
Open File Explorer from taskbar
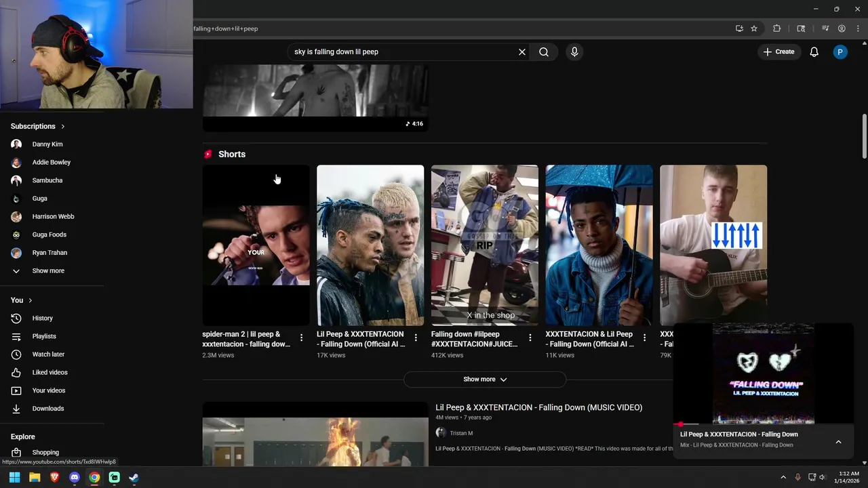[x=35, y=477]
